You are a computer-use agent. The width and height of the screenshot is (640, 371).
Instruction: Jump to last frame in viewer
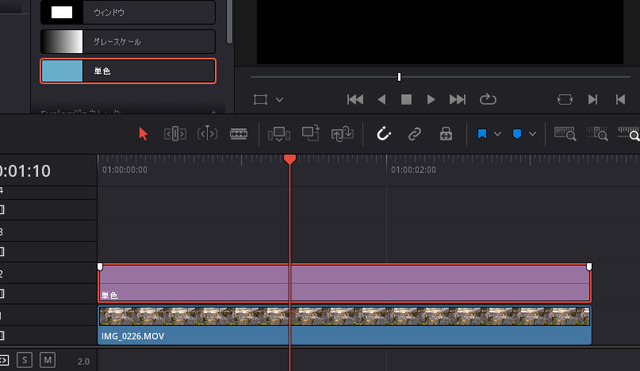tap(457, 99)
